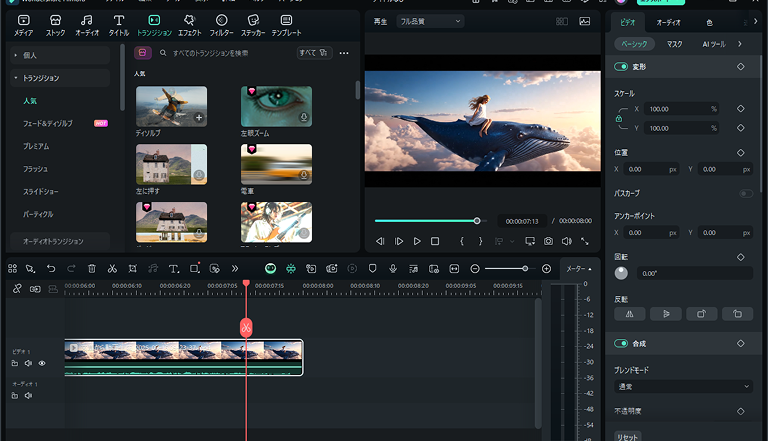Image resolution: width=768 pixels, height=441 pixels.
Task: Select the プレミアム category
Action: [x=36, y=146]
